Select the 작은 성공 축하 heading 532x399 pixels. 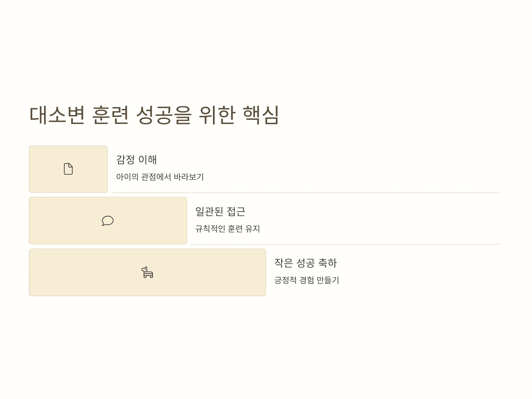click(305, 263)
